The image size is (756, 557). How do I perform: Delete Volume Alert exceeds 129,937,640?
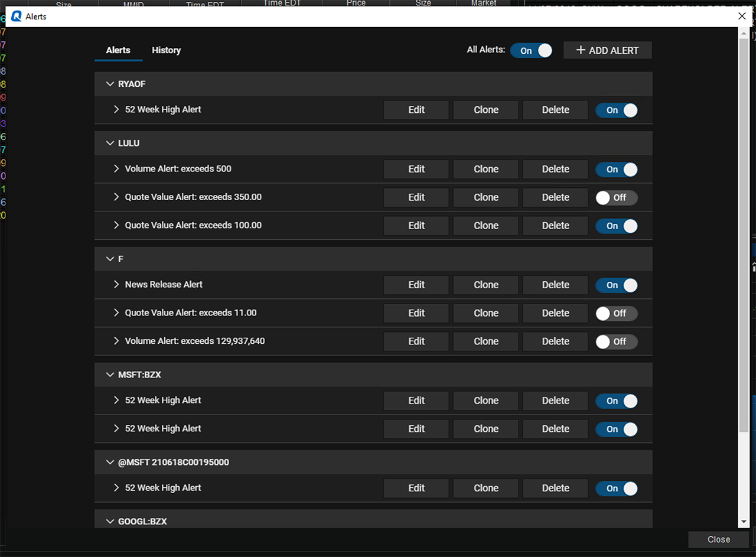[556, 341]
